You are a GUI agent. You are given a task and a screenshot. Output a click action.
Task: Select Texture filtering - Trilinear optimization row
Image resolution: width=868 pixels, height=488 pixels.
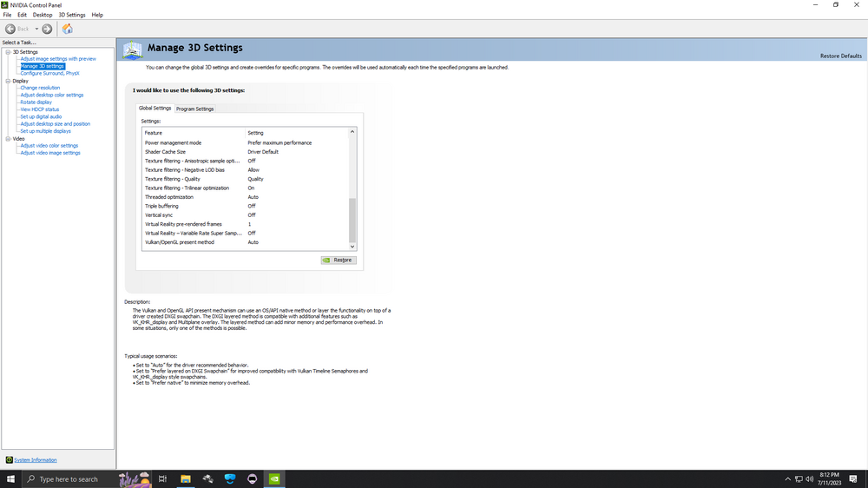(x=246, y=188)
